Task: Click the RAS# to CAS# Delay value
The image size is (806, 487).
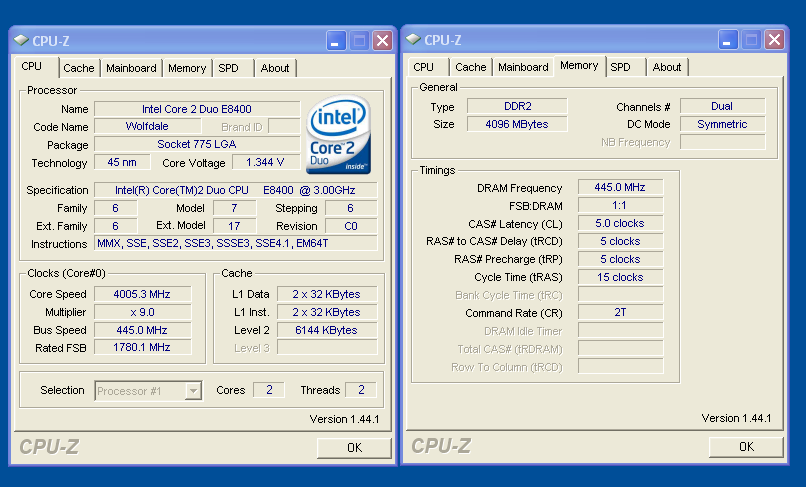Action: (620, 241)
